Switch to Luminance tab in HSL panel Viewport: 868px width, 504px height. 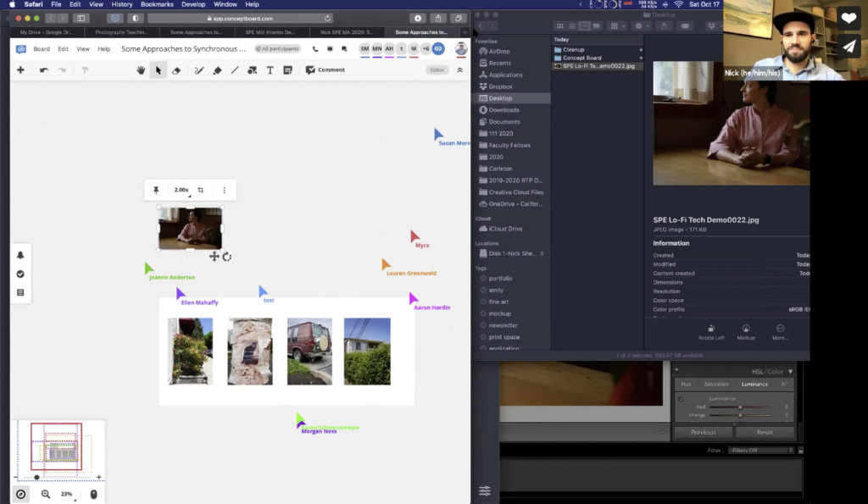coord(754,384)
